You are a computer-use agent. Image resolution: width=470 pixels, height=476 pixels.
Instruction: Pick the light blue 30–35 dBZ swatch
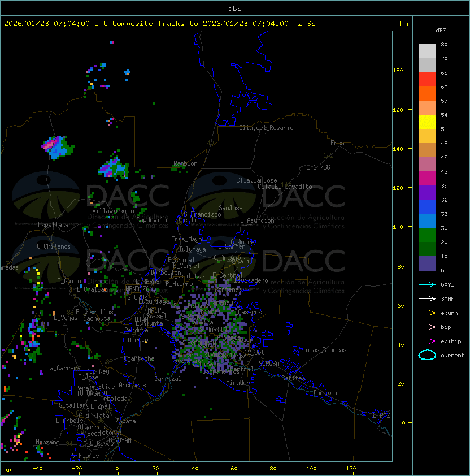point(427,220)
